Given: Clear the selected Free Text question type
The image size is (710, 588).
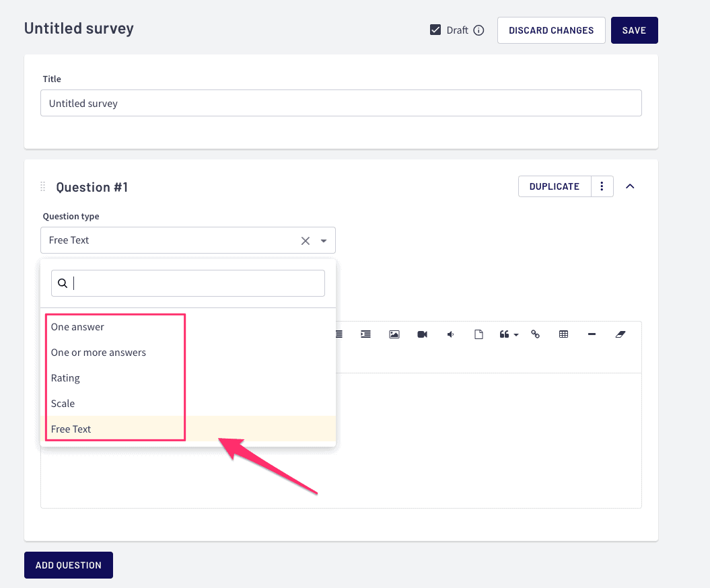Looking at the screenshot, I should click(306, 241).
